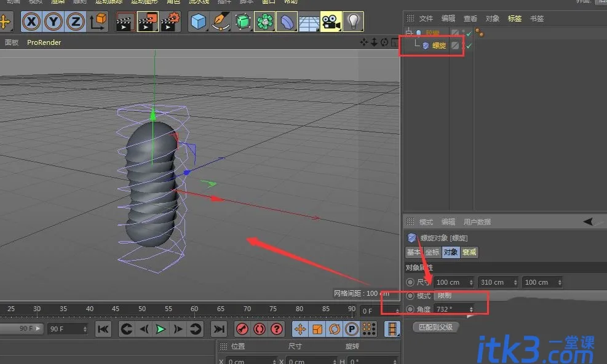Screen dimensions: 607x364
Task: Click the red record keyframe button
Action: [x=242, y=329]
